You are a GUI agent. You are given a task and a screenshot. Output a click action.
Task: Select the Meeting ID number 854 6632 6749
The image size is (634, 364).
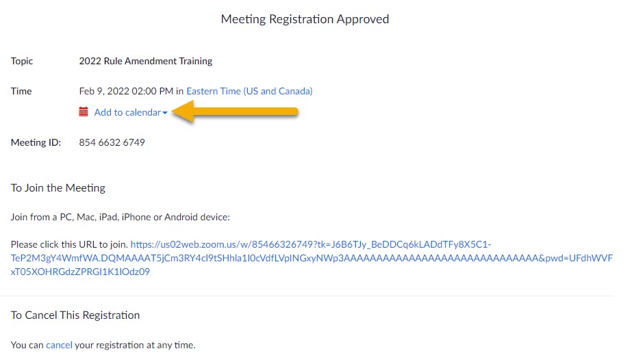(x=112, y=142)
